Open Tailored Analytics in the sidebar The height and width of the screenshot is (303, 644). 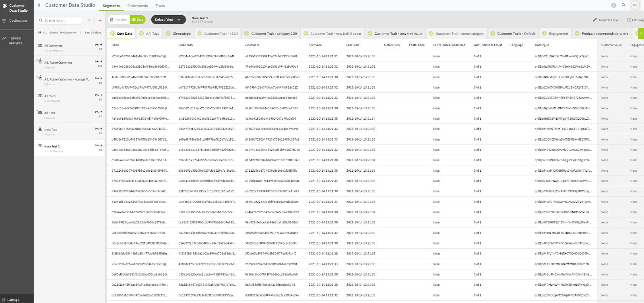click(x=15, y=41)
